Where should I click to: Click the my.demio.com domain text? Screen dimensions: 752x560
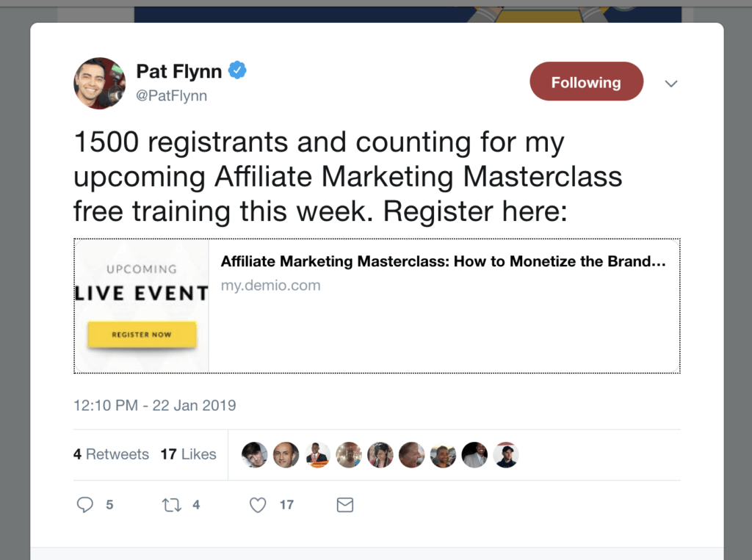(x=271, y=286)
